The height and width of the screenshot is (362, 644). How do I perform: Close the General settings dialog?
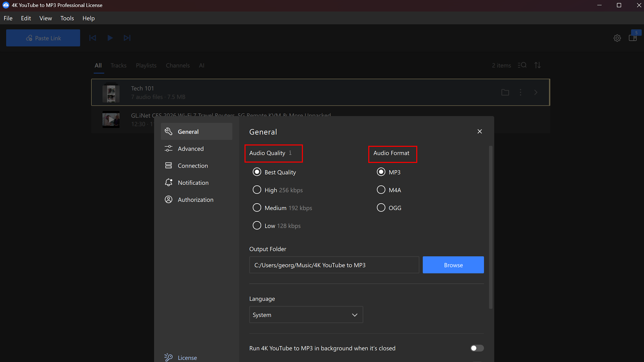480,131
